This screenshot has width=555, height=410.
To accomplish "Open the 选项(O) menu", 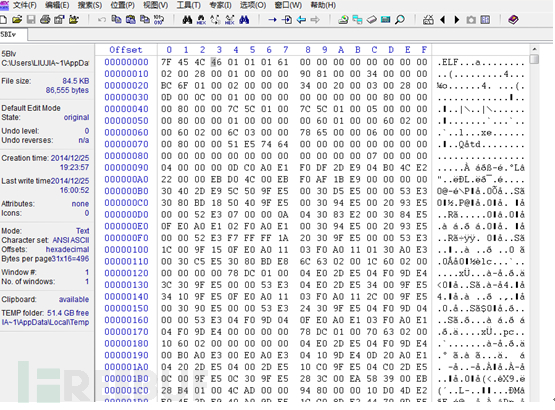I will coord(253,5).
